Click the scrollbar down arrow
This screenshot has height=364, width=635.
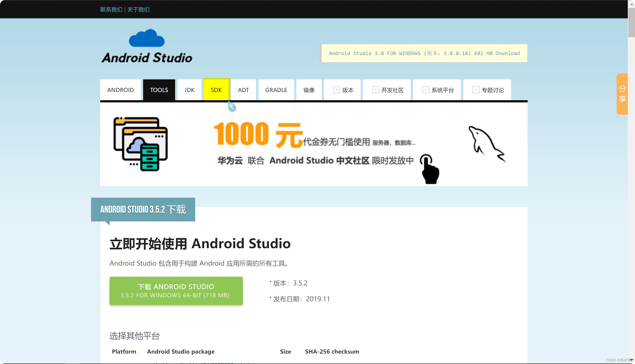pos(631,360)
